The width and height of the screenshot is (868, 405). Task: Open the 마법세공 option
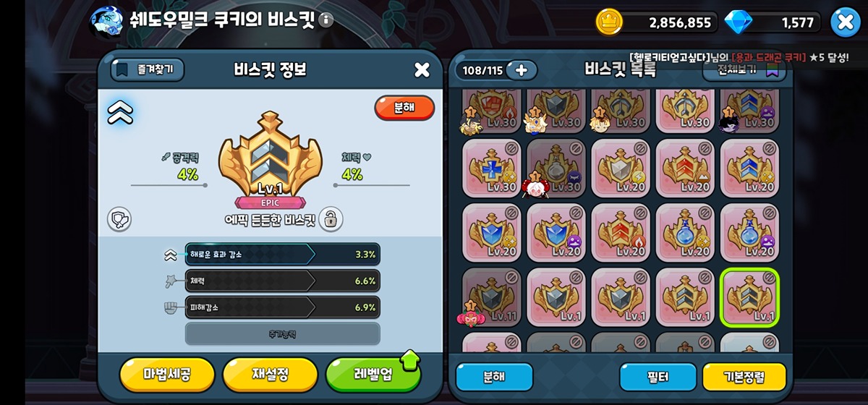point(167,375)
